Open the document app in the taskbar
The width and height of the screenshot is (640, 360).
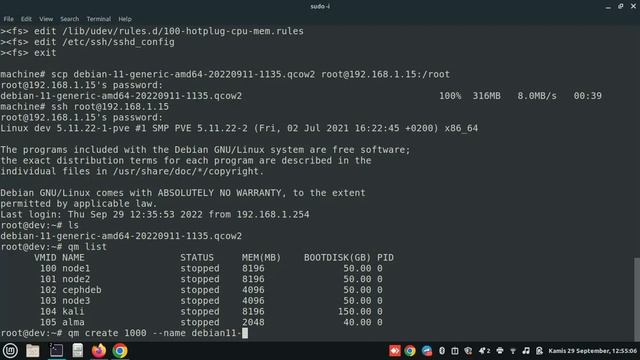point(78,351)
